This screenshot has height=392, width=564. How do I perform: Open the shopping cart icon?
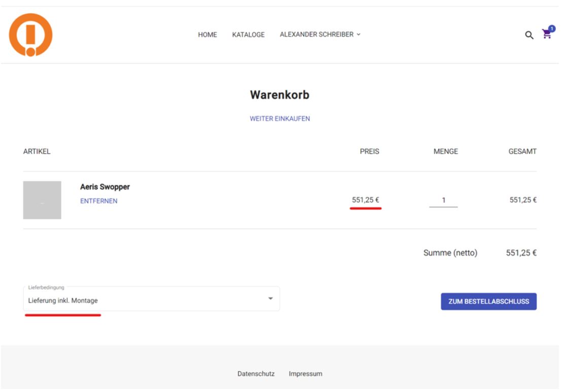click(548, 33)
